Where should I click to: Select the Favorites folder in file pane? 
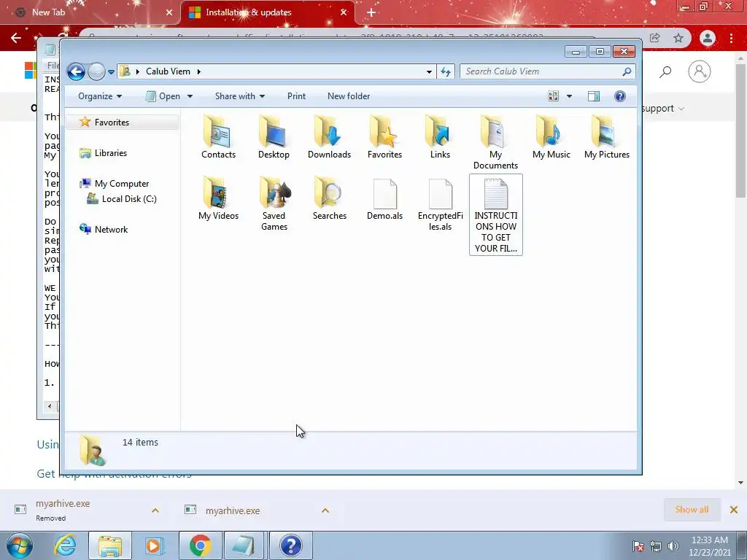point(384,137)
